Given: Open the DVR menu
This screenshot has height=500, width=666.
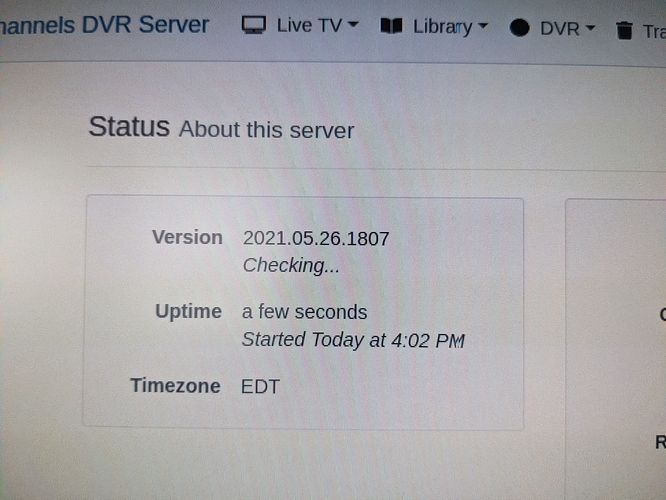Looking at the screenshot, I should [552, 28].
